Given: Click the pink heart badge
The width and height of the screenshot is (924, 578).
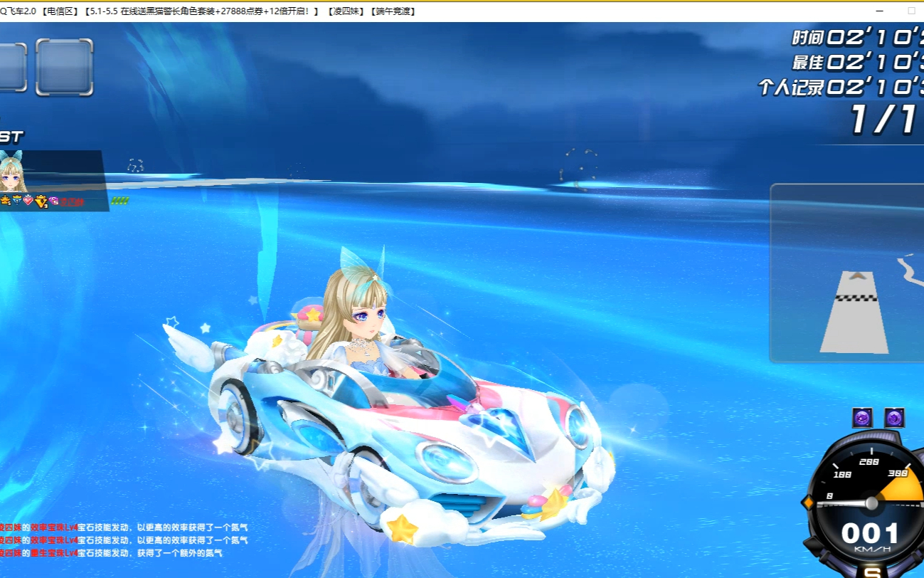Looking at the screenshot, I should point(28,200).
